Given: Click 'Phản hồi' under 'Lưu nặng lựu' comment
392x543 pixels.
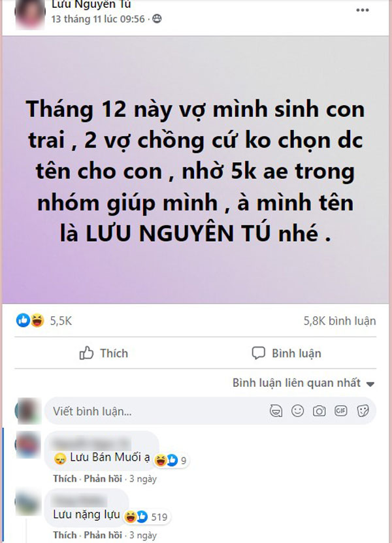Looking at the screenshot, I should pos(103,535).
